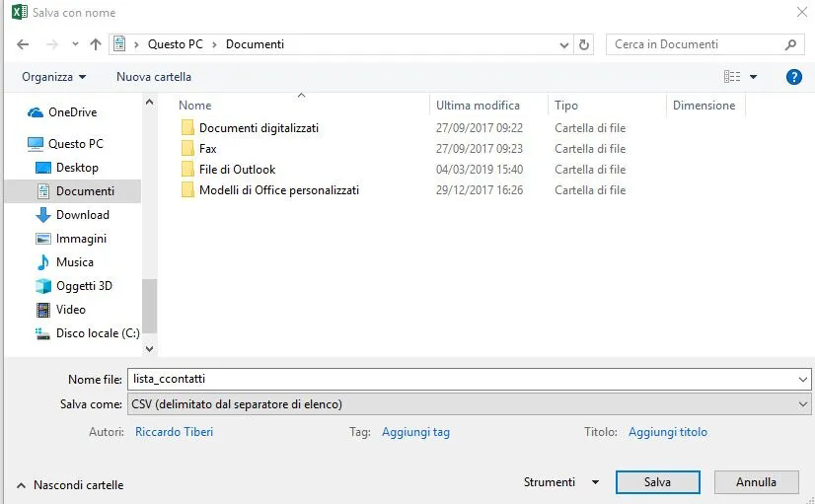Open the Strumenti dropdown menu
The image size is (815, 504).
[561, 482]
